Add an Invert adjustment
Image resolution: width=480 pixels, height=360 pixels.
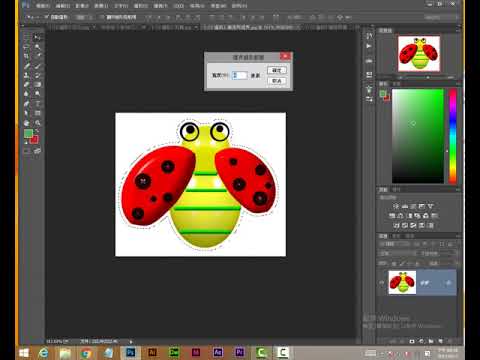click(x=396, y=226)
